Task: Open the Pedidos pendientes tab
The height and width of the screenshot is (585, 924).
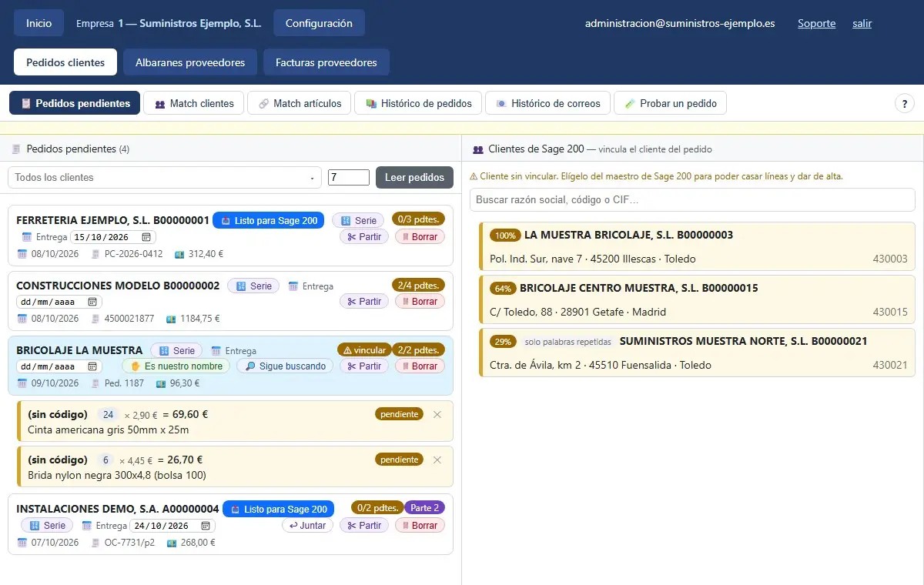Action: tap(75, 103)
